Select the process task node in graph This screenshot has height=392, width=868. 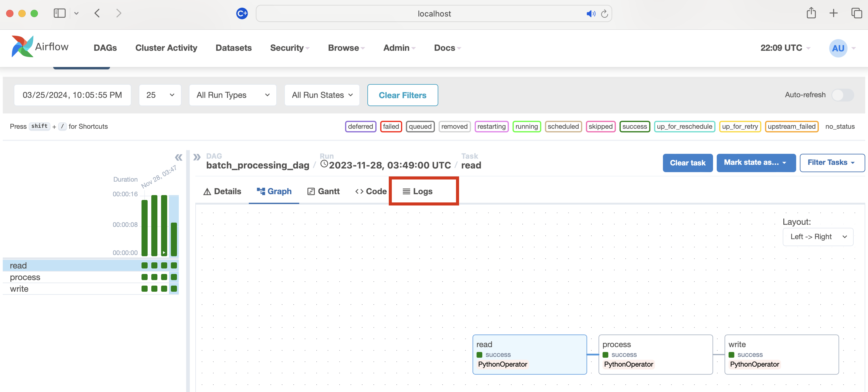coord(655,354)
